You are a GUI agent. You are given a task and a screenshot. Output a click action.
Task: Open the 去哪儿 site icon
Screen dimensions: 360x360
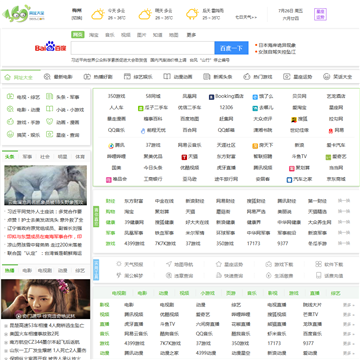tap(255, 108)
